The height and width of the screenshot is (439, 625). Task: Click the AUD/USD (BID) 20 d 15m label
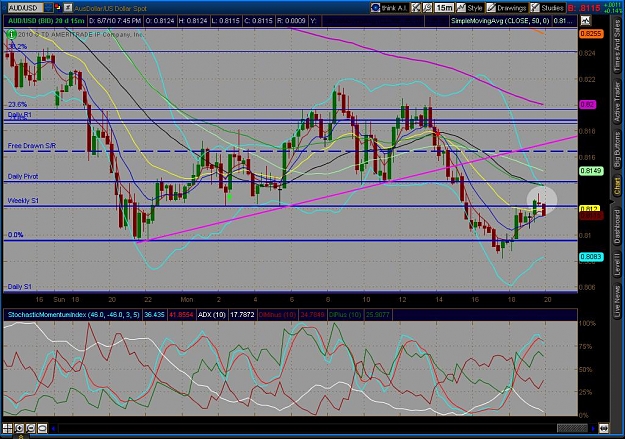point(46,21)
